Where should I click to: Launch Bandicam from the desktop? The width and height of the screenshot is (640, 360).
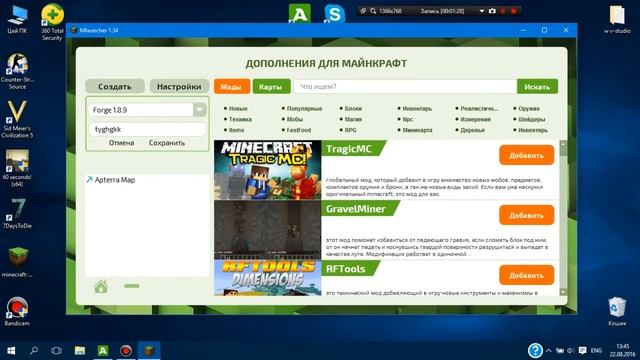17,311
